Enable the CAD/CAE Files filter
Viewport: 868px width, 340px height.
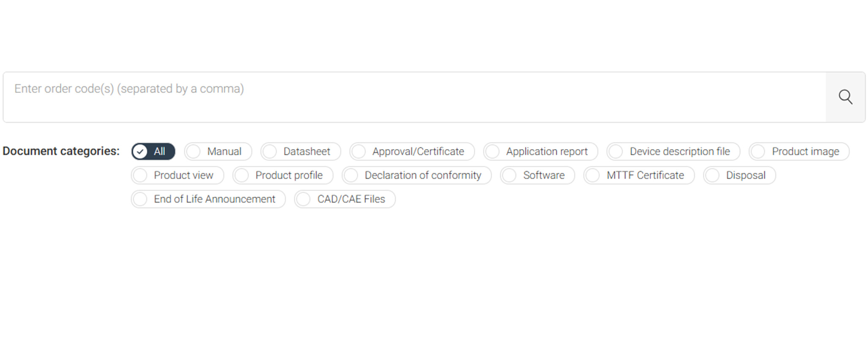click(345, 199)
